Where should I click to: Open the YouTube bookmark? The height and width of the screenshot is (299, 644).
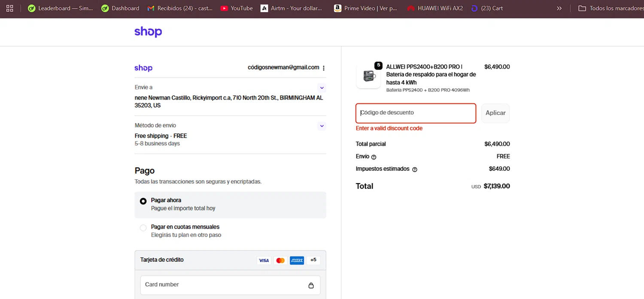(237, 8)
